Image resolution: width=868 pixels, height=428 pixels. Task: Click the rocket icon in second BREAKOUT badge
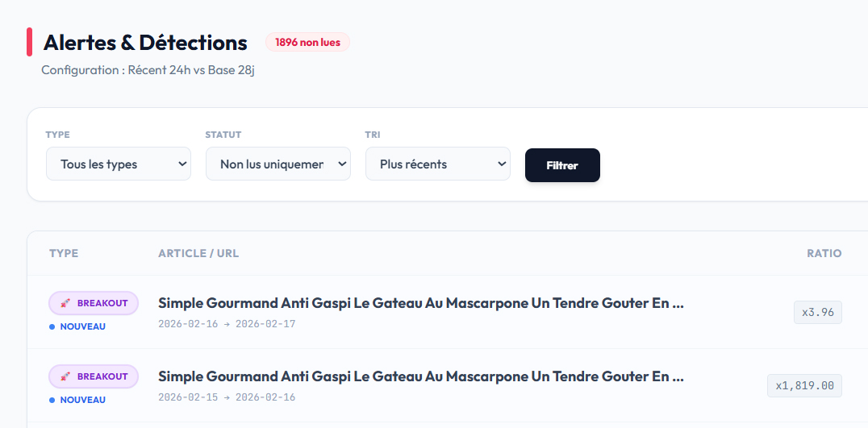coord(65,376)
